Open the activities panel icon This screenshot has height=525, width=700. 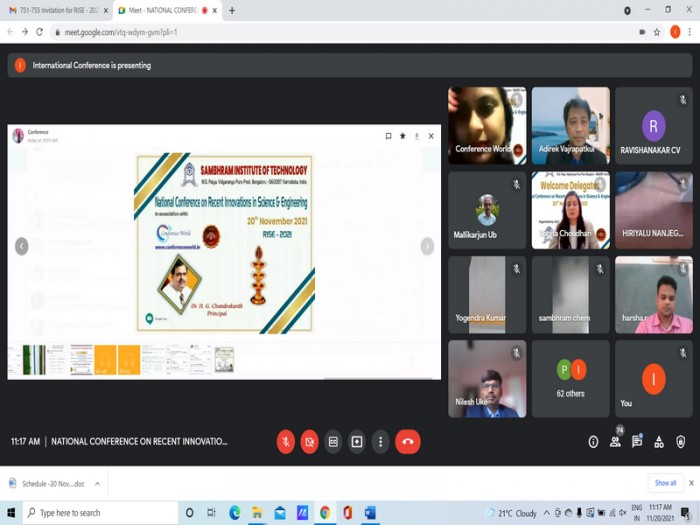tap(659, 442)
